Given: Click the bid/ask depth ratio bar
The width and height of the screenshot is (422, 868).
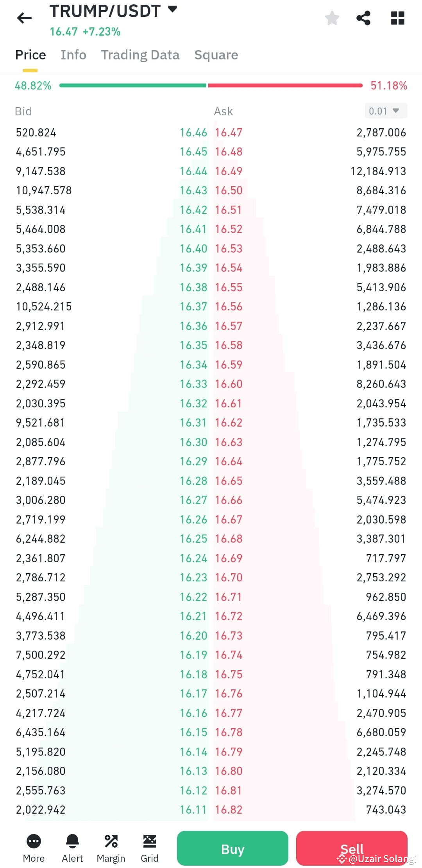Looking at the screenshot, I should (x=211, y=85).
